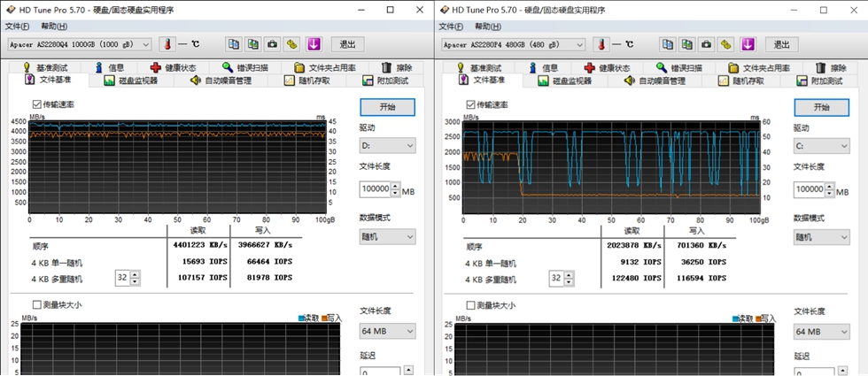Screen dimensions: 868x376
Task: Click 122480 IOPS value in right window
Action: click(x=634, y=277)
